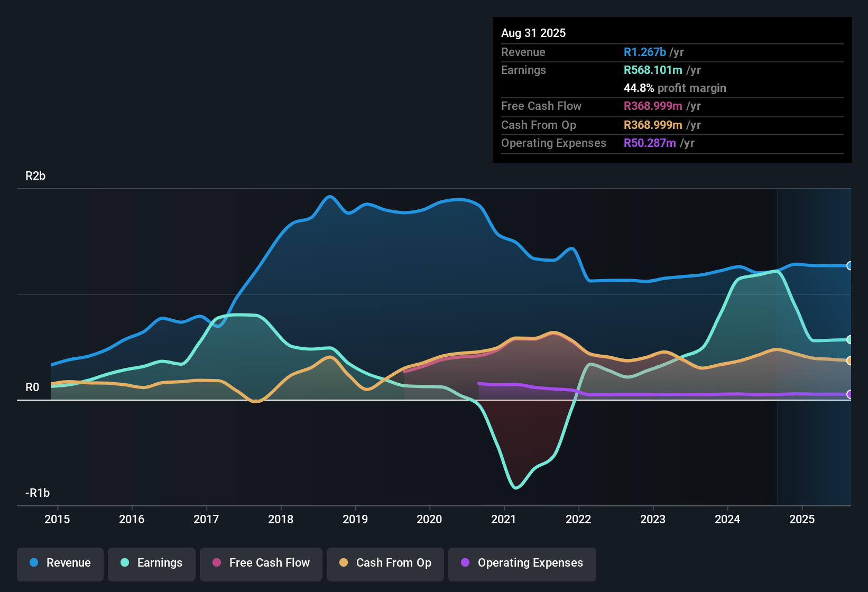Toggle the Earnings series off
Screen dimensions: 868x592
pos(152,563)
